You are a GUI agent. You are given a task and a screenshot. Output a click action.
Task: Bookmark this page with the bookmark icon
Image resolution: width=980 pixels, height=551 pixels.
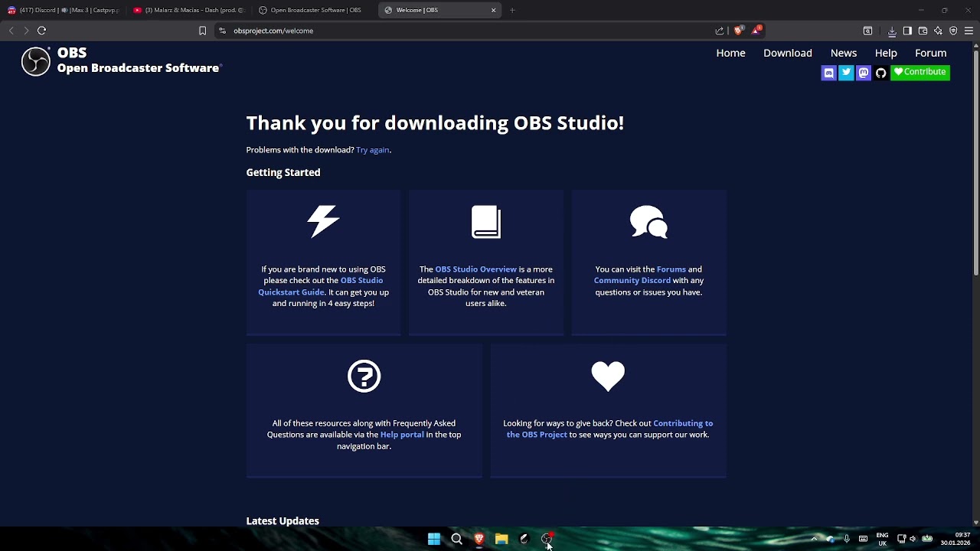(202, 31)
